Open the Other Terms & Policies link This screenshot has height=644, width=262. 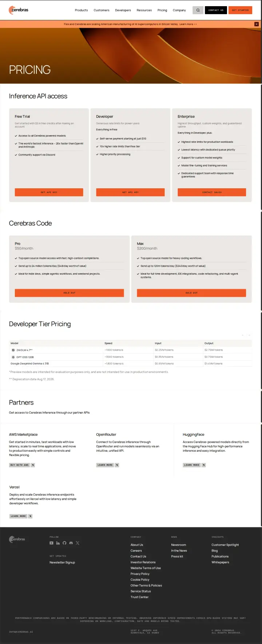click(x=146, y=586)
